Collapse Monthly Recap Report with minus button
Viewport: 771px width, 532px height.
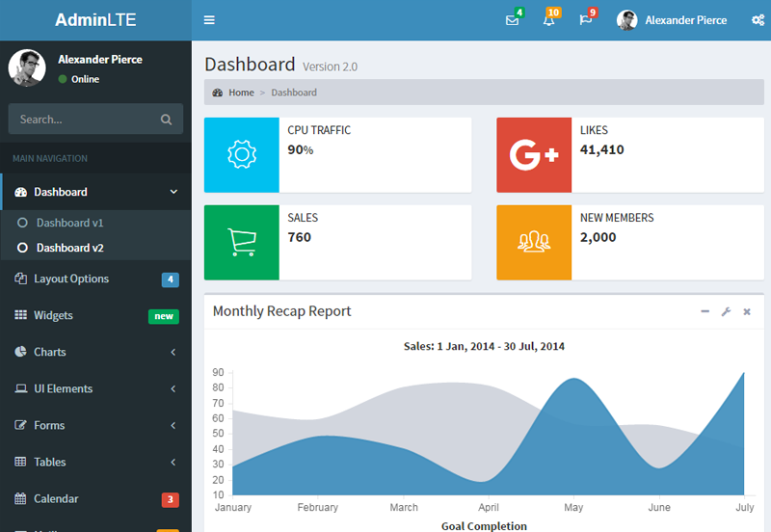point(705,311)
